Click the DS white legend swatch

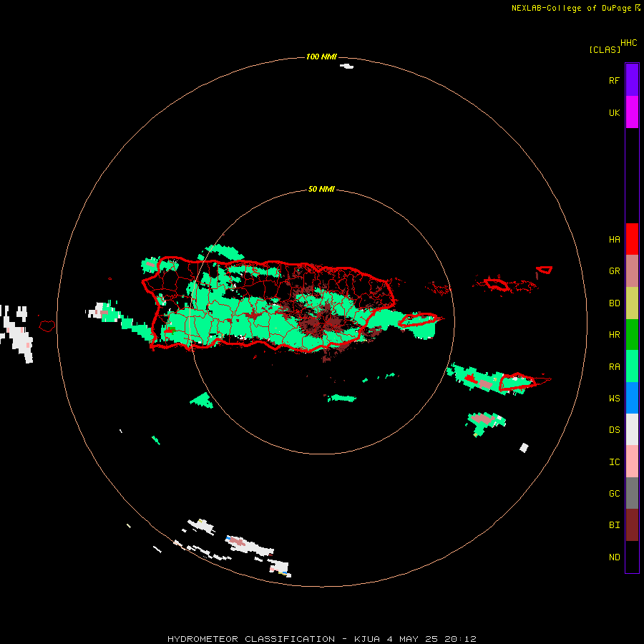[x=632, y=429]
